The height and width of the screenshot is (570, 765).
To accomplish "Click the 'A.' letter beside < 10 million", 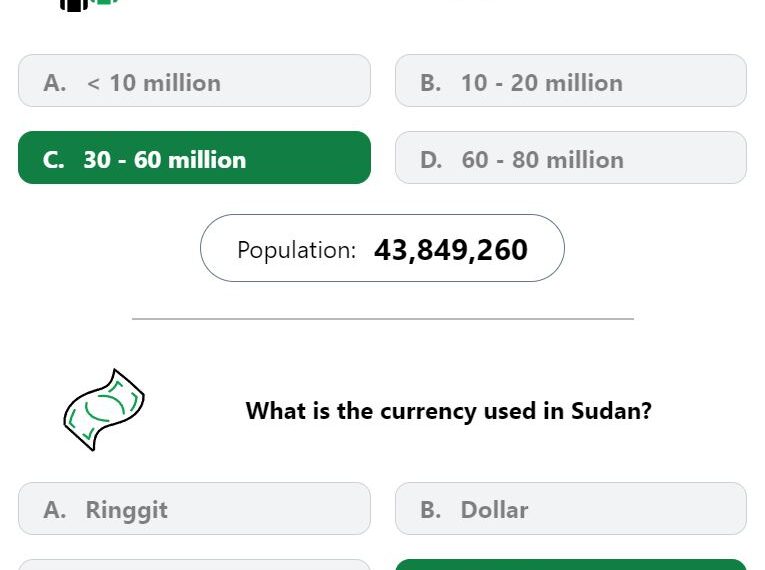I will [55, 83].
